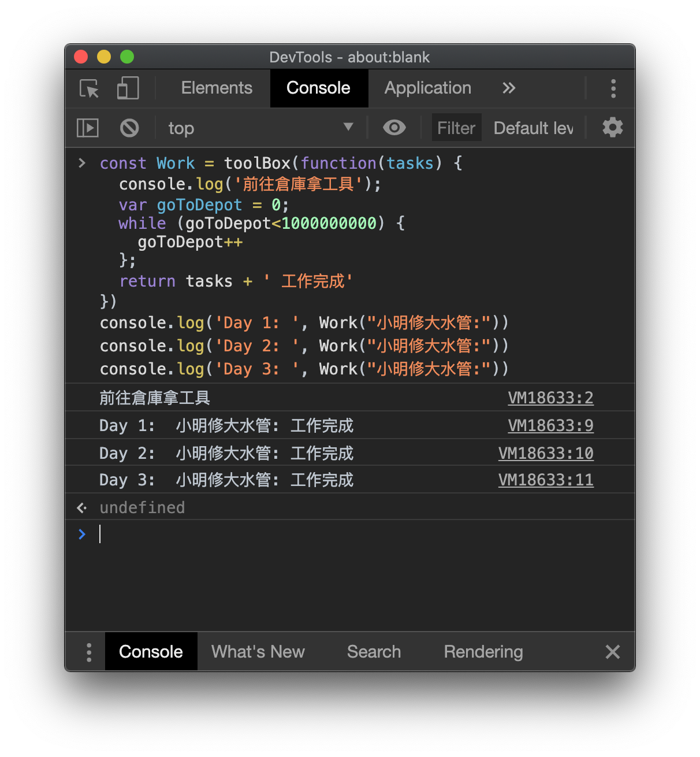This screenshot has height=757, width=700.
Task: Open the Default levels dropdown
Action: (532, 128)
